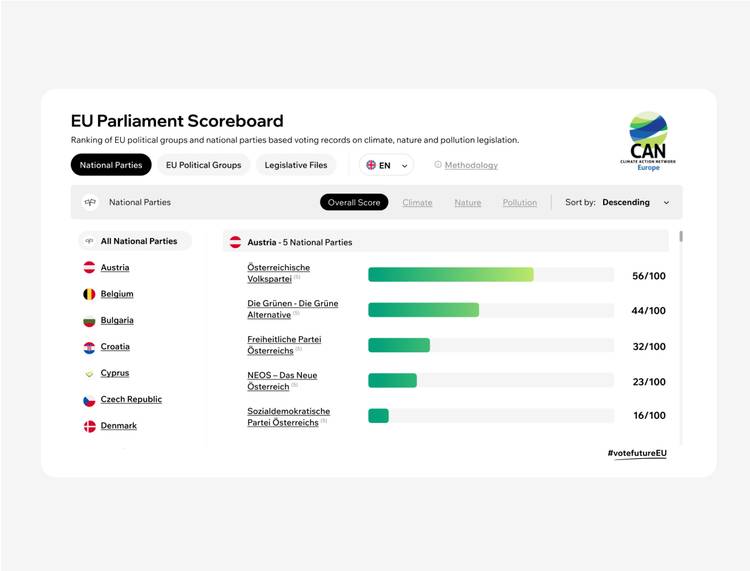The width and height of the screenshot is (750, 571).
Task: Click the party list vertical scrollbar
Action: pos(681,236)
